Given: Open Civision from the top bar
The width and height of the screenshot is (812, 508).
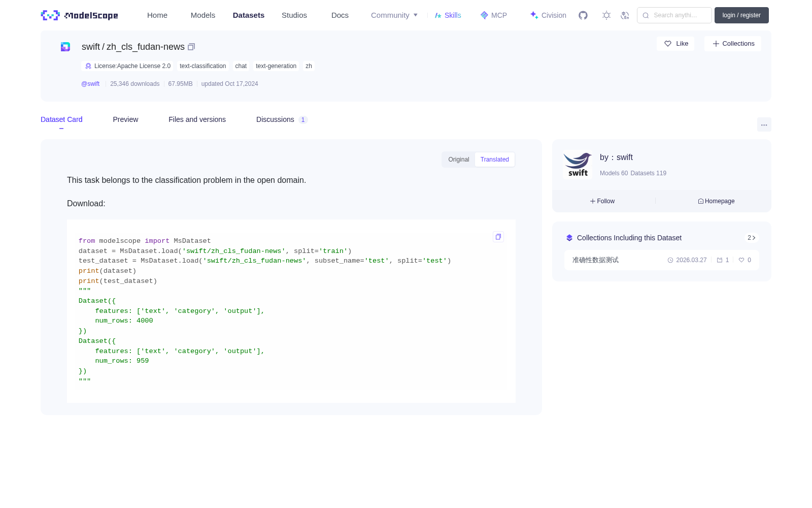Looking at the screenshot, I should click(x=548, y=15).
